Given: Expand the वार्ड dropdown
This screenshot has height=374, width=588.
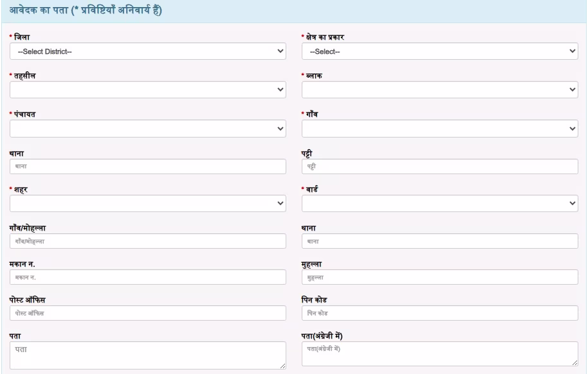Looking at the screenshot, I should [439, 203].
